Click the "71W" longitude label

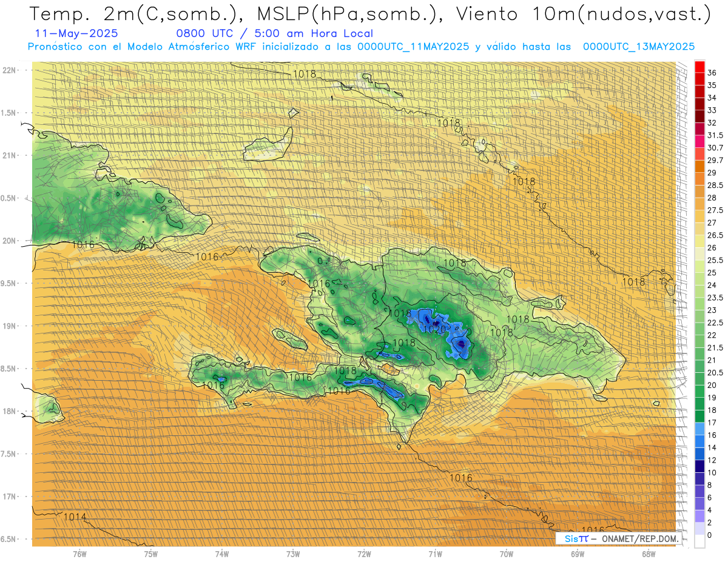[x=435, y=554]
